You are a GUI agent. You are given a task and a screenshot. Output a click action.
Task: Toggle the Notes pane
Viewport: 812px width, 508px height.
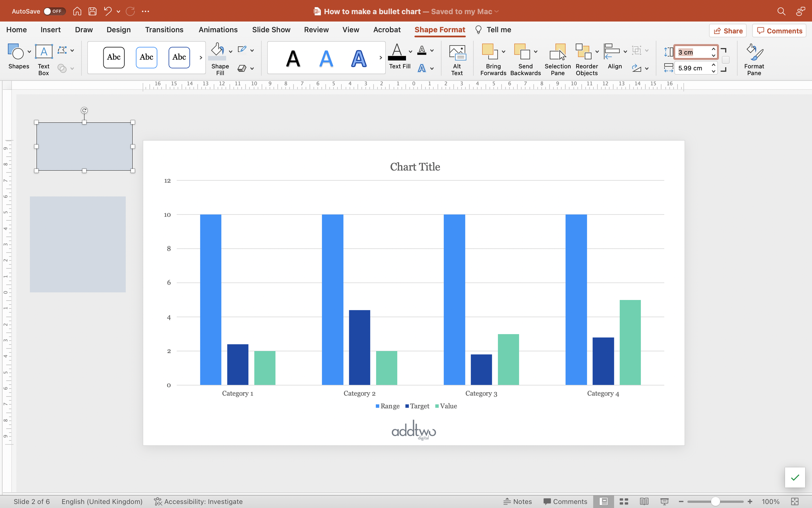pos(518,501)
